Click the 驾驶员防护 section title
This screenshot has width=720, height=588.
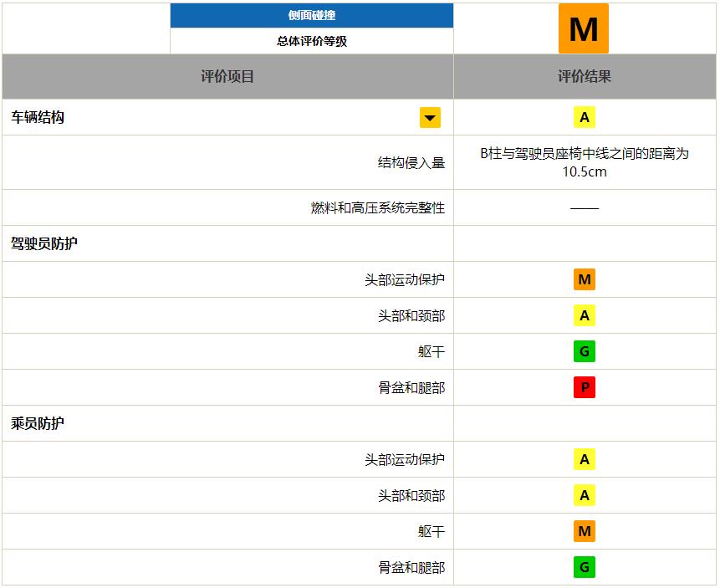pyautogui.click(x=44, y=243)
